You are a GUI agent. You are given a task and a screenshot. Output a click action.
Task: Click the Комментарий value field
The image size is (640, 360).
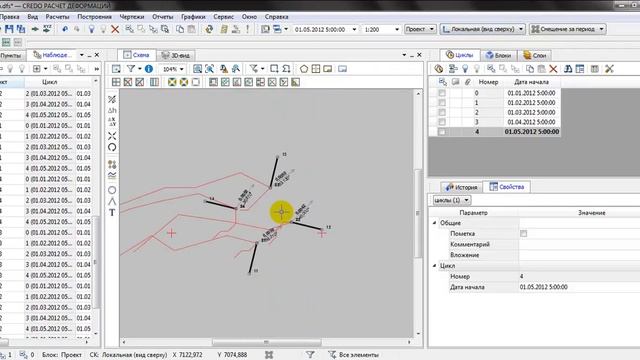pyautogui.click(x=579, y=244)
